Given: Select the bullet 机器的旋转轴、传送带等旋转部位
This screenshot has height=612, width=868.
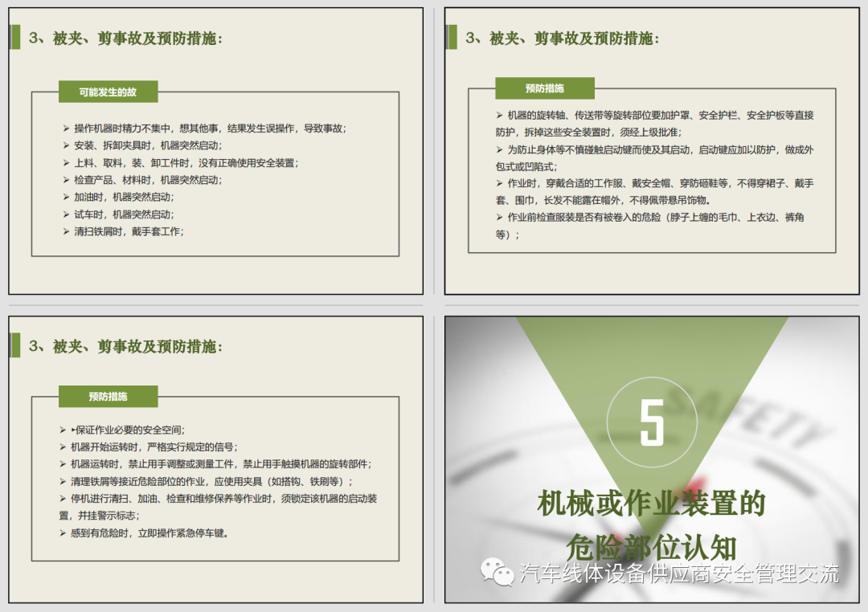Looking at the screenshot, I should click(x=655, y=124).
